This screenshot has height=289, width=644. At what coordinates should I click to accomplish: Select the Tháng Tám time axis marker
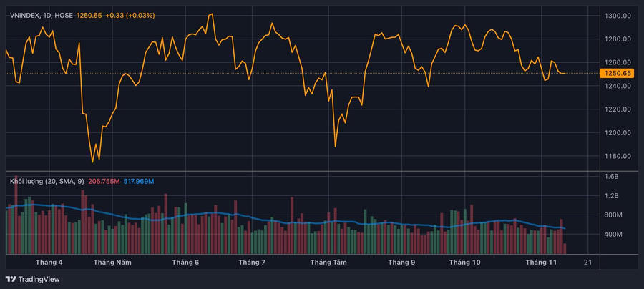[x=328, y=263]
